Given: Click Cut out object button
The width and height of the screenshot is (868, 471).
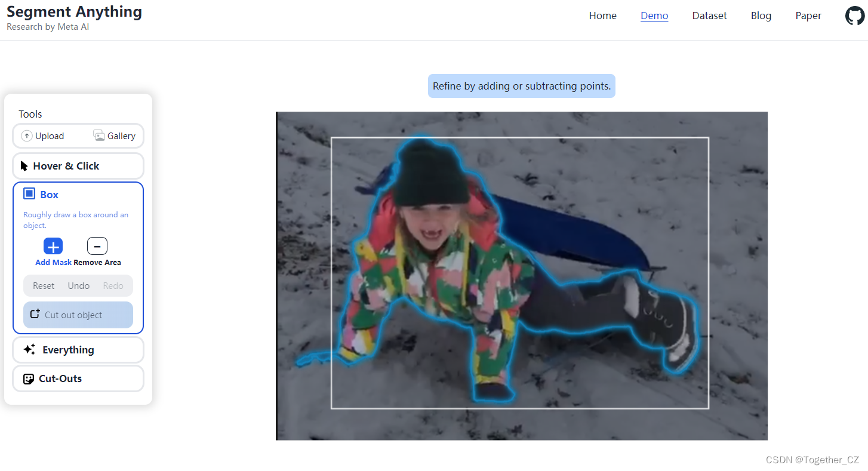Looking at the screenshot, I should coord(78,315).
